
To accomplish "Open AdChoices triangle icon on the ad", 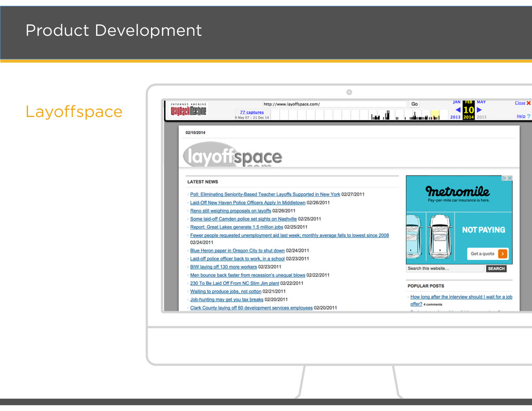I will click(x=504, y=178).
